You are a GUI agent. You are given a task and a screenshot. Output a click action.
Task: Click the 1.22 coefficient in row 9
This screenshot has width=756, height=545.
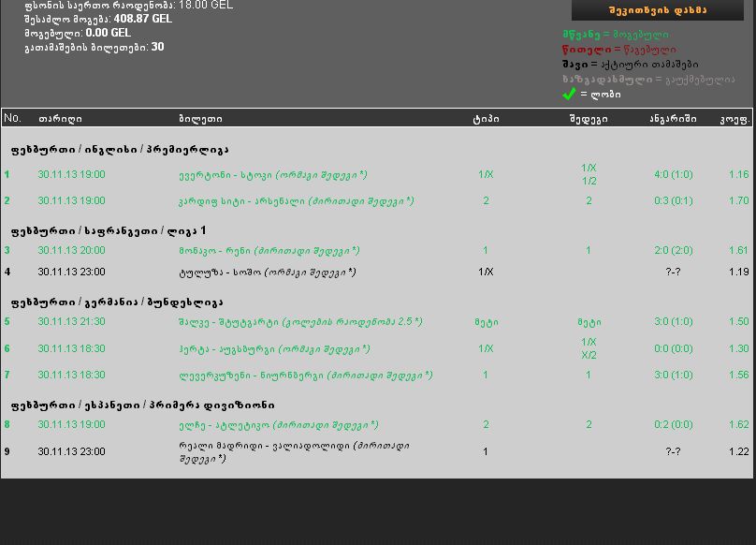click(738, 452)
